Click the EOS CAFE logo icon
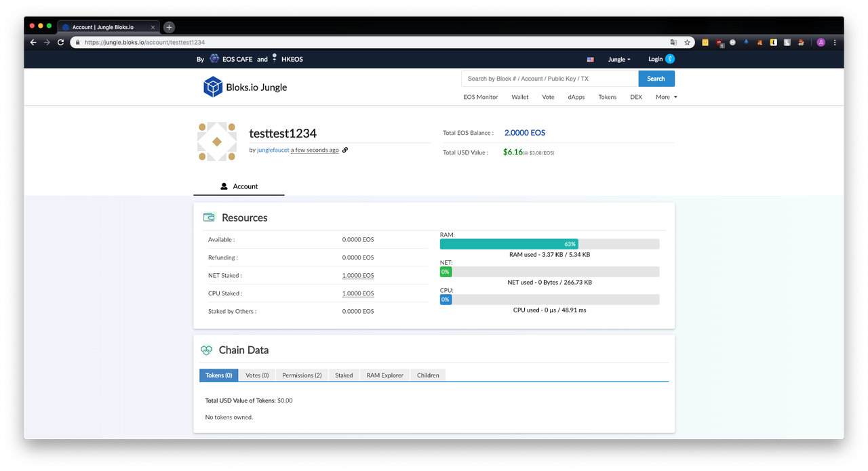This screenshot has height=471, width=868. (214, 59)
